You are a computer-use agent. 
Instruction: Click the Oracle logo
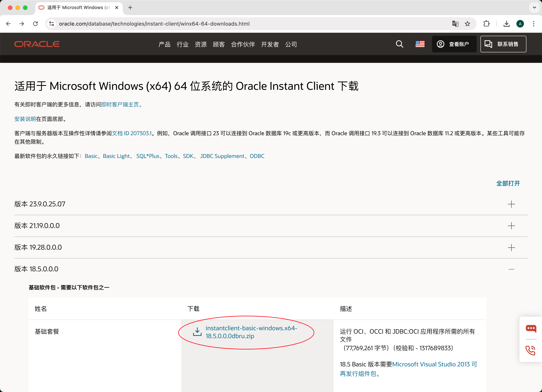tap(37, 44)
